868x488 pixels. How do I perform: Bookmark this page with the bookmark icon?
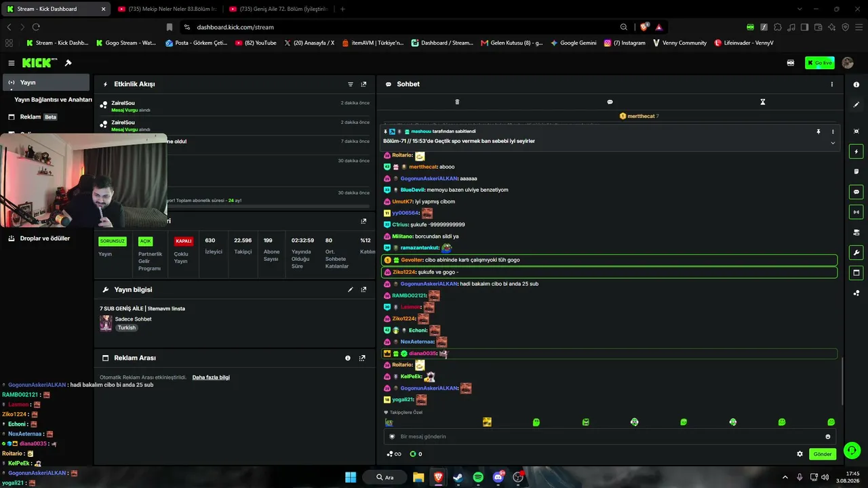pyautogui.click(x=170, y=27)
